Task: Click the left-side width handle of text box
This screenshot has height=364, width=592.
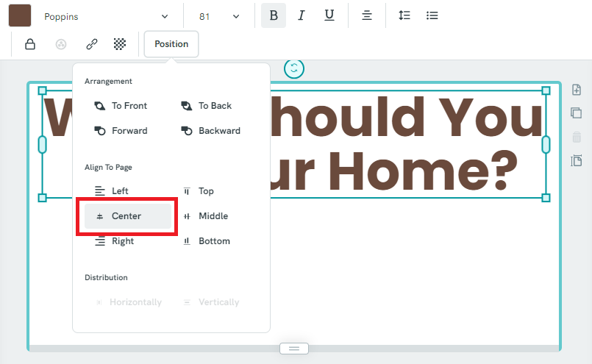Action: point(43,145)
